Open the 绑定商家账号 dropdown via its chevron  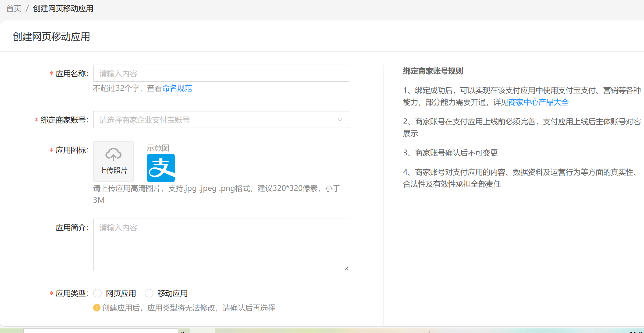340,120
